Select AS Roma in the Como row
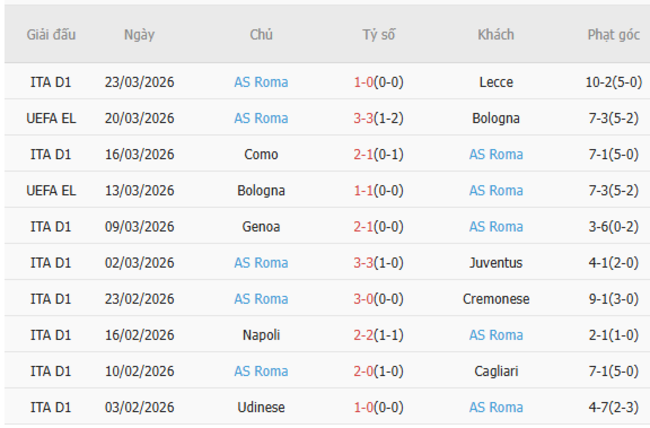 496,154
